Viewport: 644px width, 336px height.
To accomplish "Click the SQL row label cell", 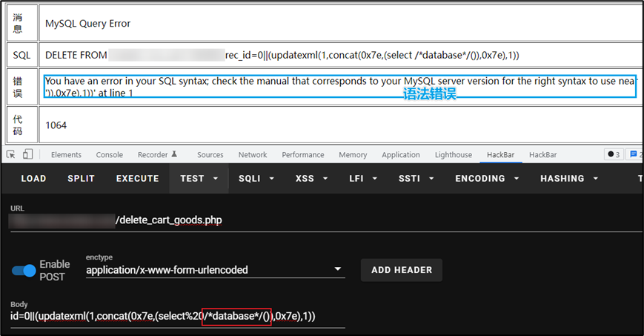I will pos(21,55).
